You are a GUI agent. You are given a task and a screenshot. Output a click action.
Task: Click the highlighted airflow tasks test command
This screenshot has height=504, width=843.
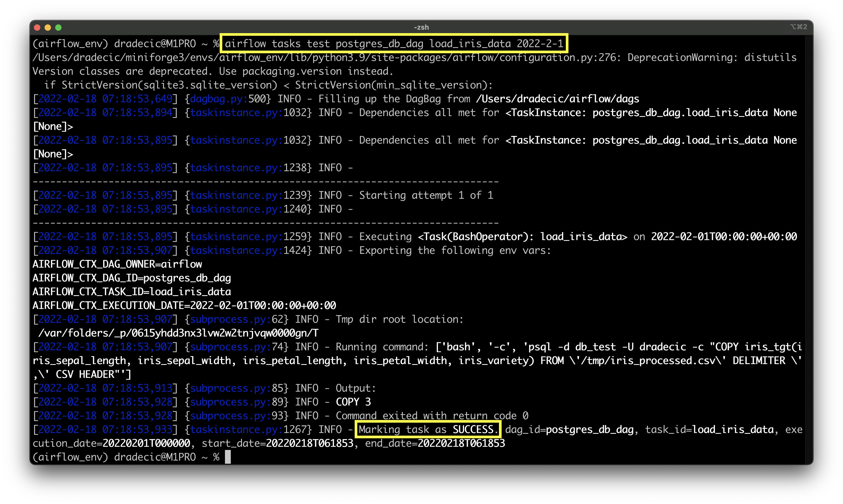[394, 43]
